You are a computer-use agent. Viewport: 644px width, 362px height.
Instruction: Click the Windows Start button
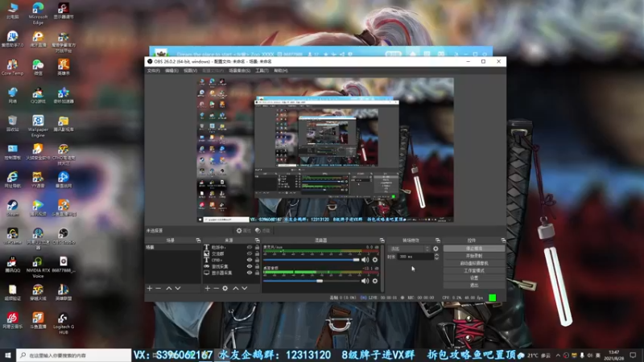point(8,355)
